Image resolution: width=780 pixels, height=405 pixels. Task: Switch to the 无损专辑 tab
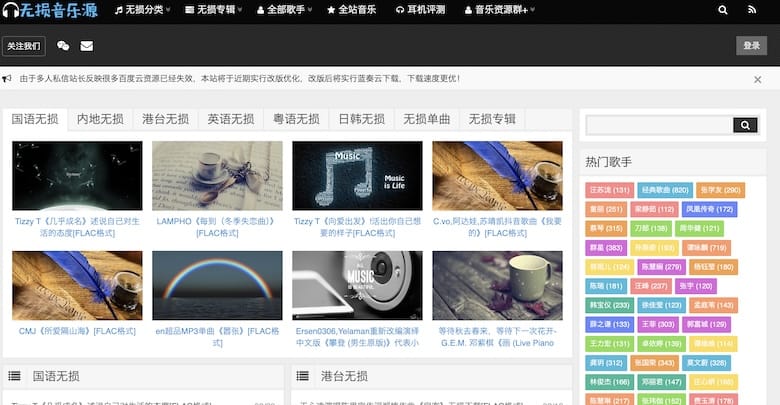coord(492,119)
